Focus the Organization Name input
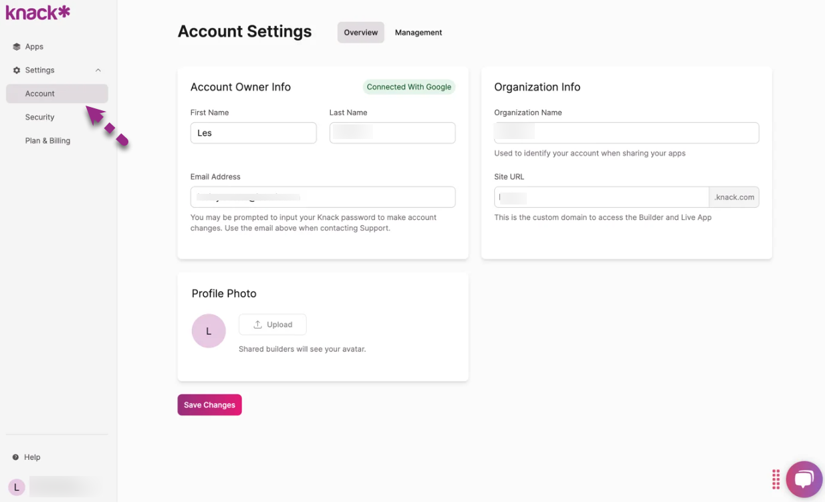The image size is (825, 504). click(626, 133)
